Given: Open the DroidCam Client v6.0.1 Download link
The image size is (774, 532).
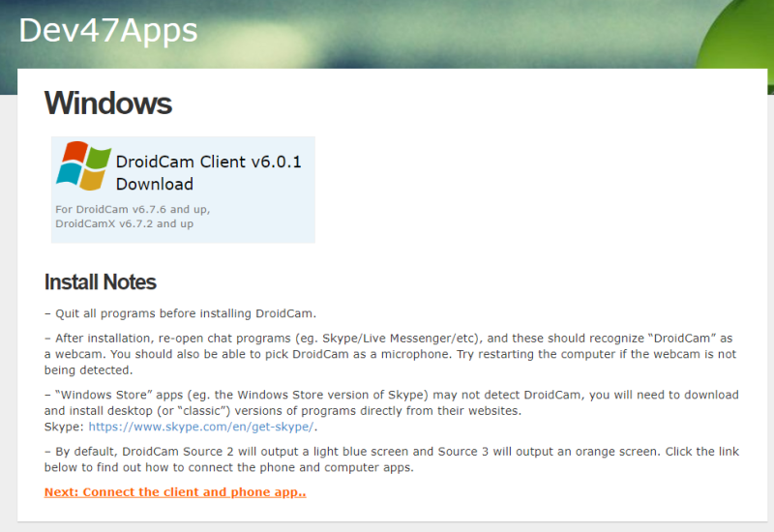Looking at the screenshot, I should coord(208,173).
